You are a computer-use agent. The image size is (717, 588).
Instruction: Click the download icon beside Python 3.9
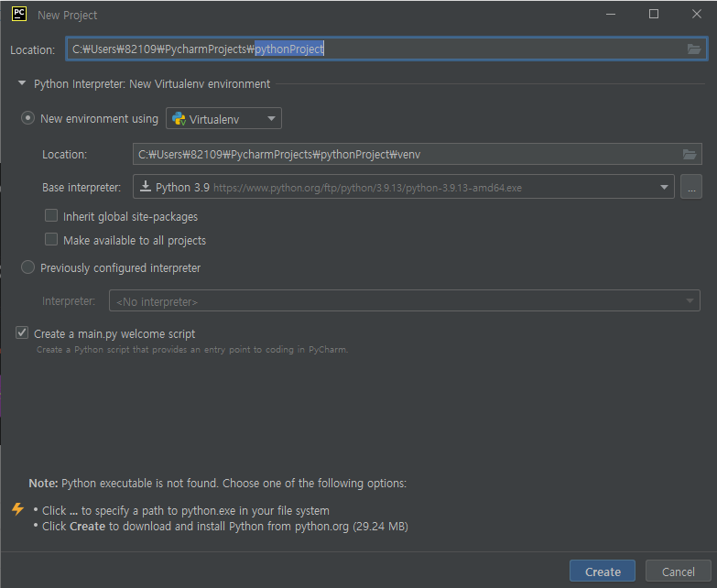pos(146,186)
